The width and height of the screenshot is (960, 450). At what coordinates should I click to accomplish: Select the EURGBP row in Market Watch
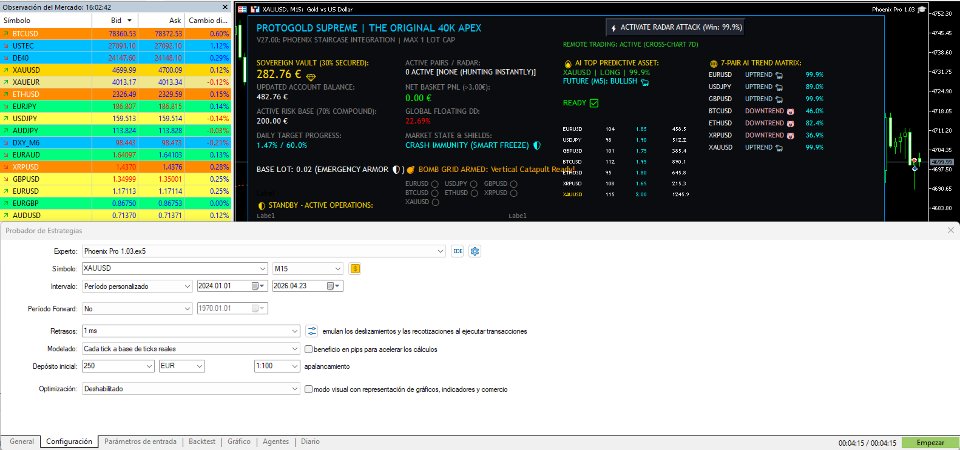[116, 202]
